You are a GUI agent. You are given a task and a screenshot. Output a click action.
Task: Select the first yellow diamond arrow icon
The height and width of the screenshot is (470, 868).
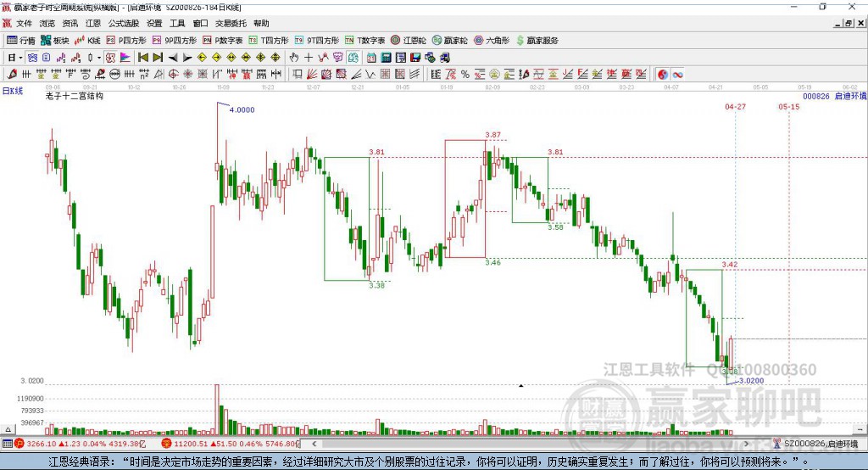tap(202, 58)
